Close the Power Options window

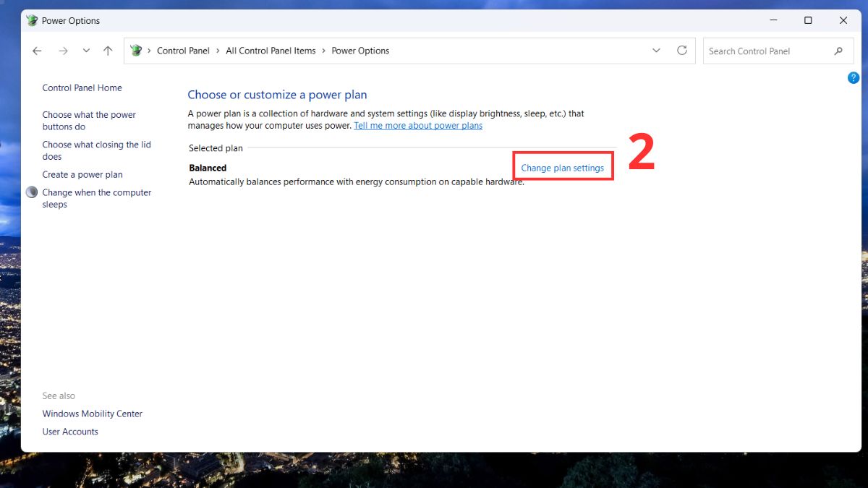click(x=843, y=20)
